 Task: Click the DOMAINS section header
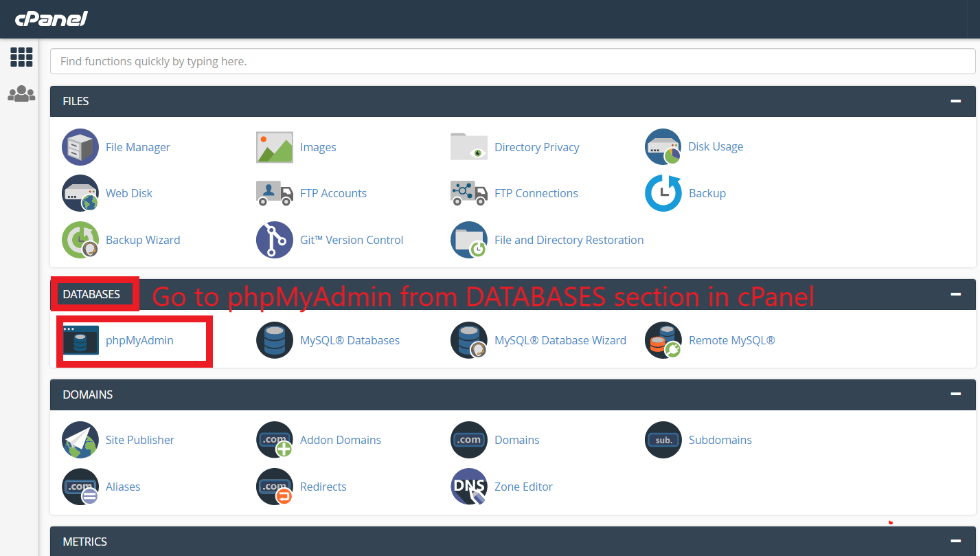(513, 394)
